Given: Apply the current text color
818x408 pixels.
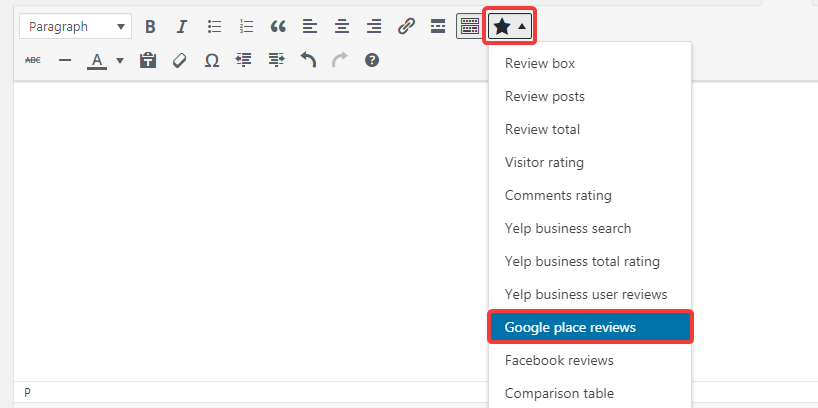Looking at the screenshot, I should click(97, 61).
